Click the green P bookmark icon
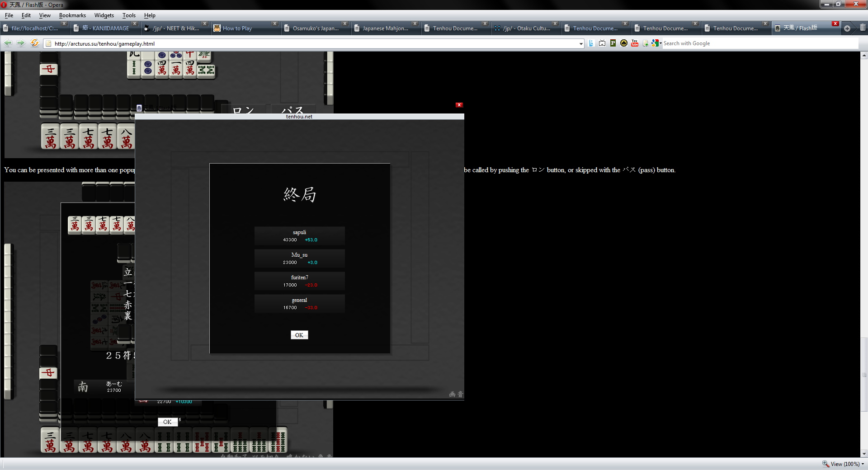 [613, 43]
